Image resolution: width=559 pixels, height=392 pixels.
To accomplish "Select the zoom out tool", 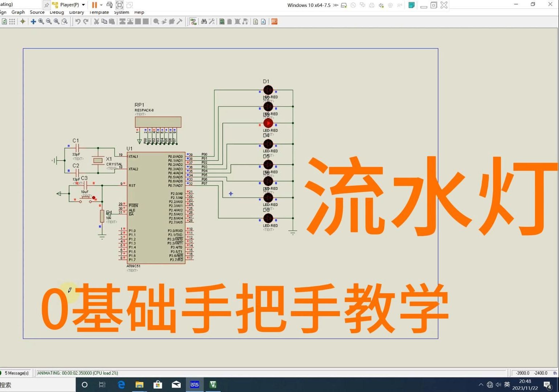I will 49,21.
